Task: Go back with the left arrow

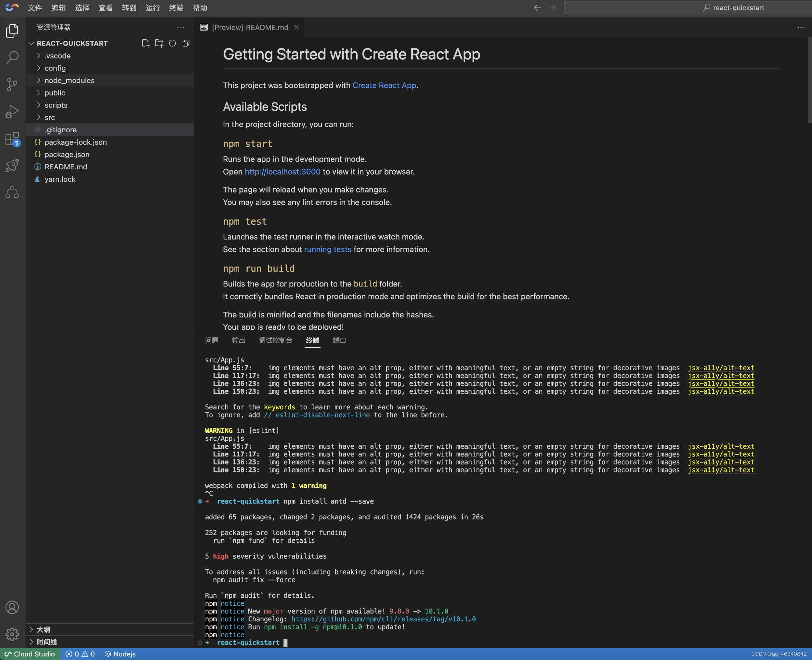Action: [538, 7]
